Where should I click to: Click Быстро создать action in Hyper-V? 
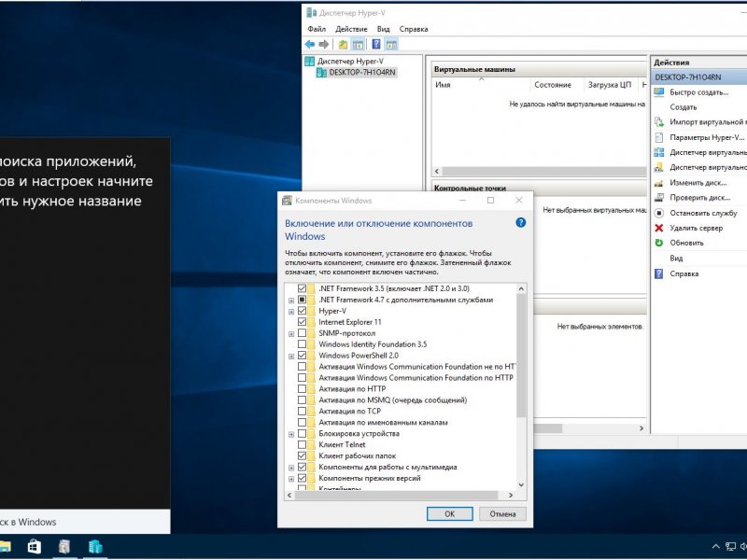tap(698, 92)
